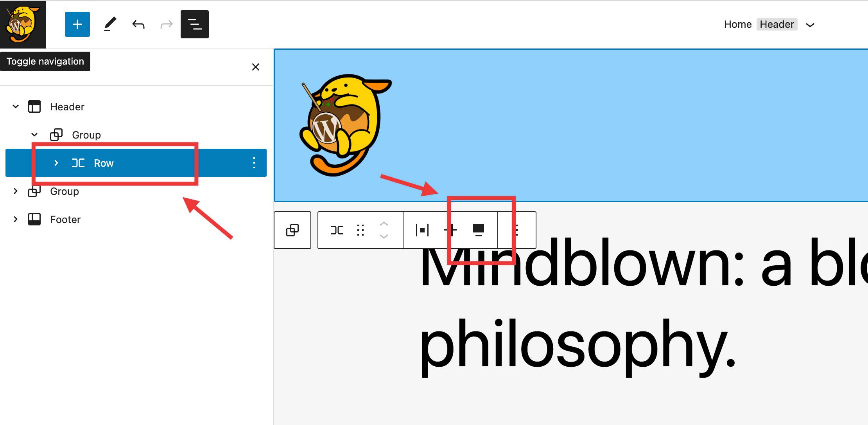This screenshot has width=868, height=425.
Task: Click Home in top navigation breadcrumb
Action: 737,24
